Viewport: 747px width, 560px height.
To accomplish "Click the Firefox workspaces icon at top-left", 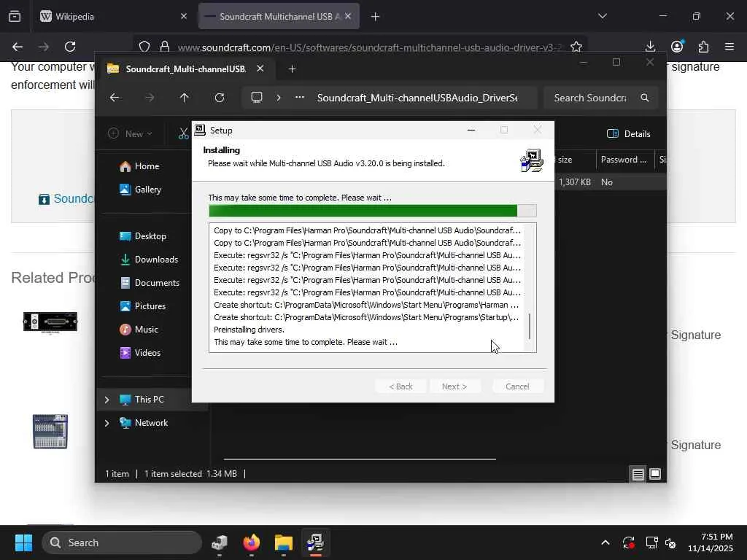I will click(15, 17).
